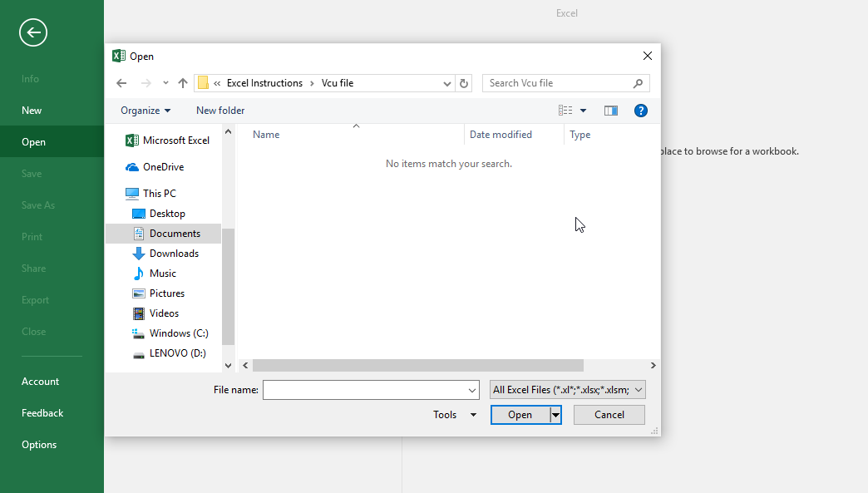Screen dimensions: 868x493
Task: Click the back arrow in Excel backstage
Action: [x=33, y=32]
